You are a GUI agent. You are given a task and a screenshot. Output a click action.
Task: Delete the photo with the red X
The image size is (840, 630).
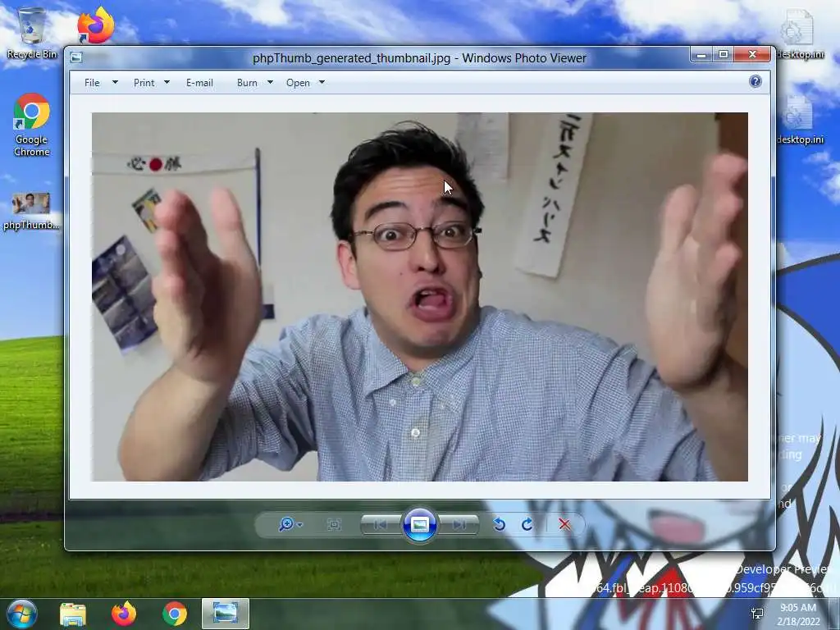point(564,524)
